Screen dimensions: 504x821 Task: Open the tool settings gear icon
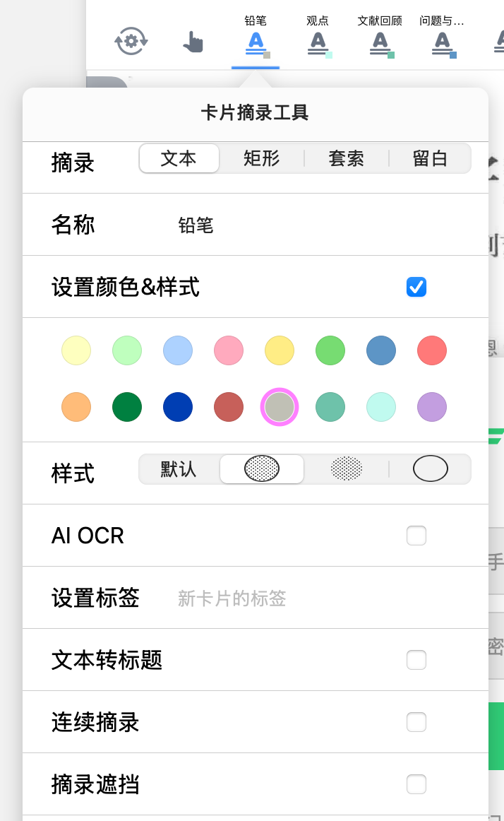131,42
